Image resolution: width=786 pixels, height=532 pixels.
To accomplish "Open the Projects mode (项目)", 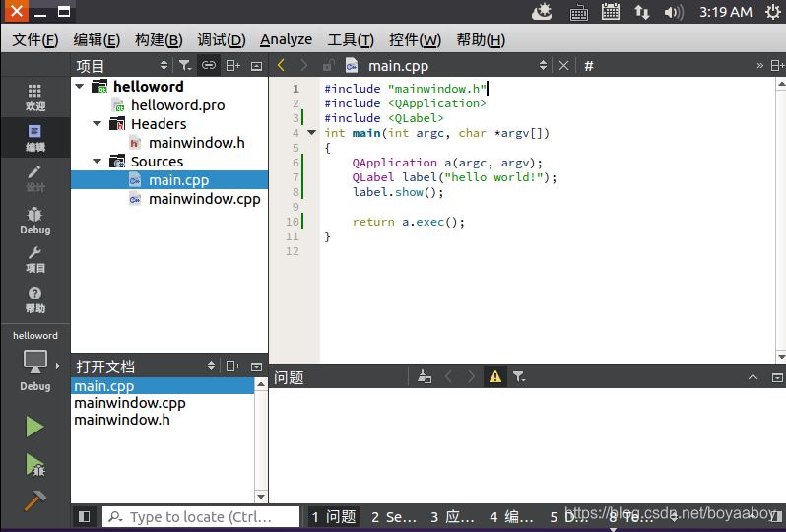I will point(35,260).
